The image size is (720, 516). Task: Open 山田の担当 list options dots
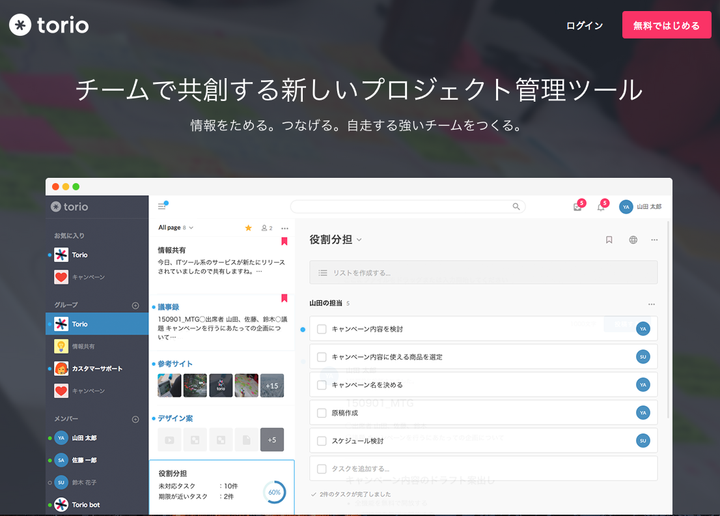652,304
